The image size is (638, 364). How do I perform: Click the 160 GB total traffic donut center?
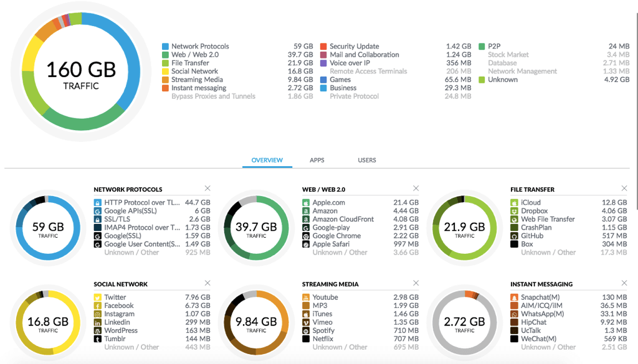click(81, 73)
